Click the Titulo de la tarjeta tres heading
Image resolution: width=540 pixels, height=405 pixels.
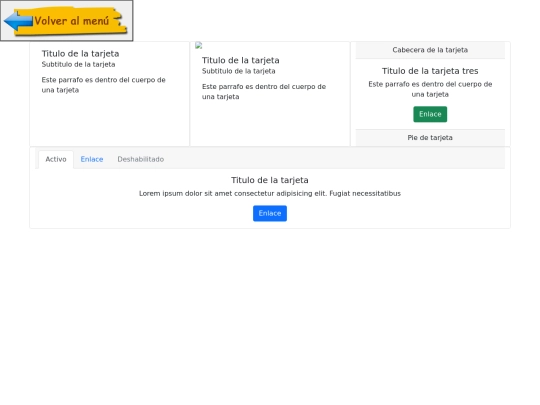tap(430, 71)
